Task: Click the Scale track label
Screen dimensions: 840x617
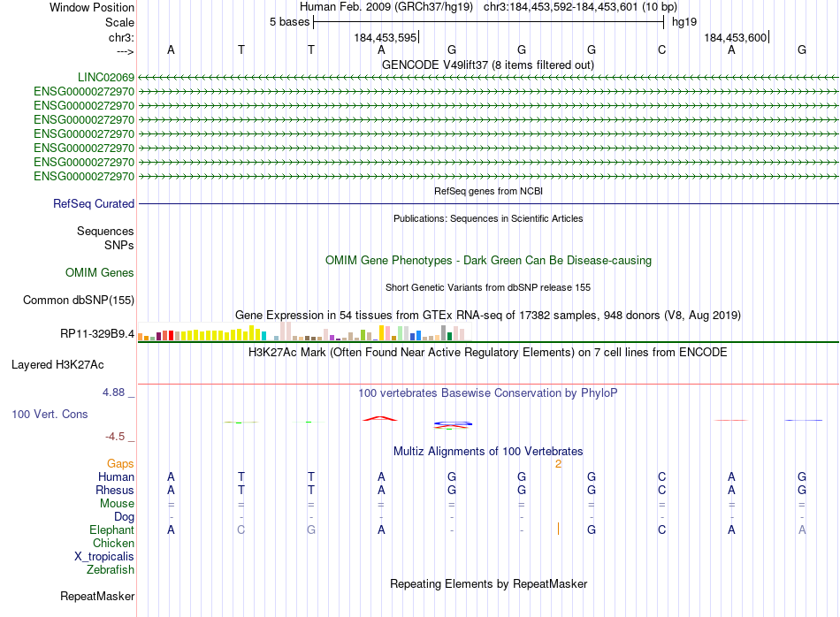Action: pyautogui.click(x=119, y=22)
